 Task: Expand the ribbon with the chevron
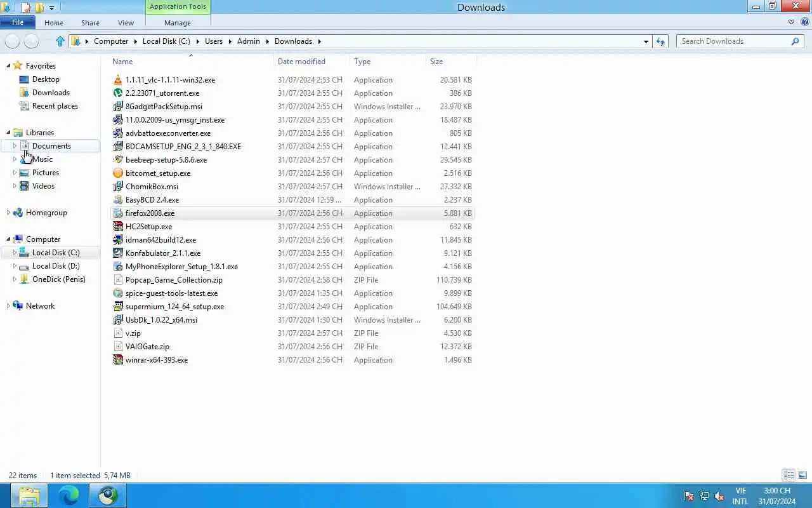point(791,22)
